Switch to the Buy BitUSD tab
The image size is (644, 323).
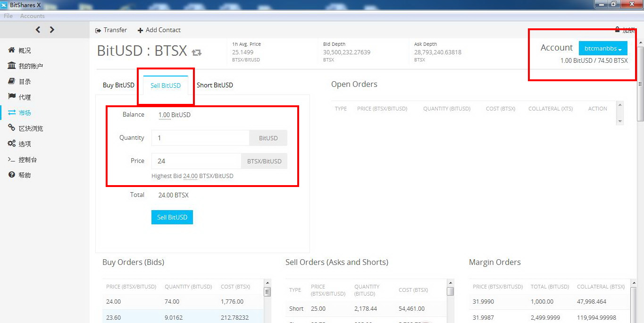pos(118,85)
